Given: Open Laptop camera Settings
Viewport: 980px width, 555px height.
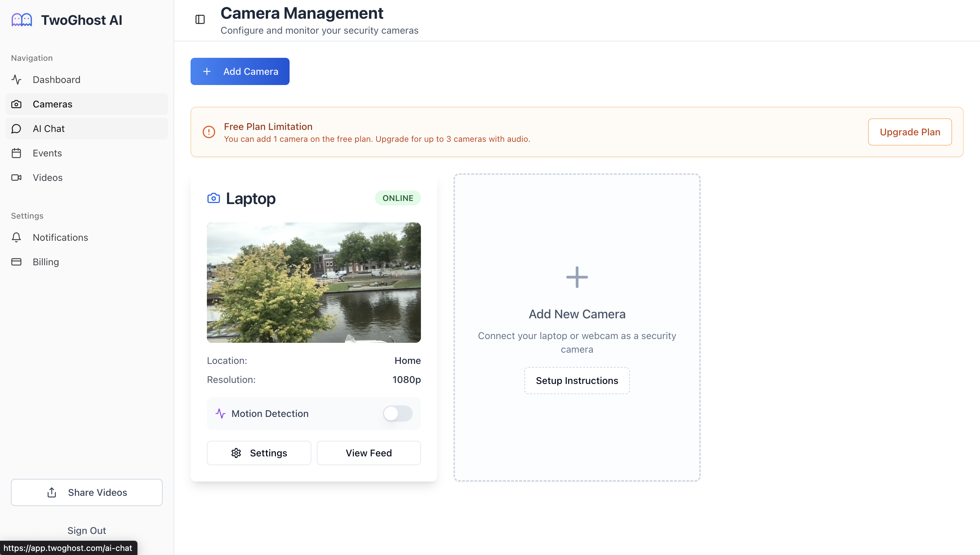Looking at the screenshot, I should coord(259,453).
